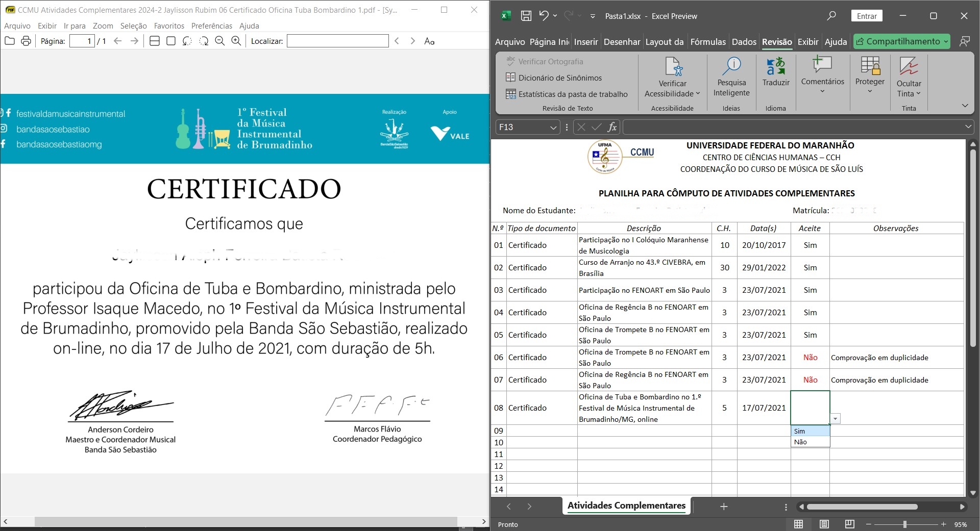Open Customize Quick Access Toolbar dropdown
The height and width of the screenshot is (531, 980).
[593, 16]
